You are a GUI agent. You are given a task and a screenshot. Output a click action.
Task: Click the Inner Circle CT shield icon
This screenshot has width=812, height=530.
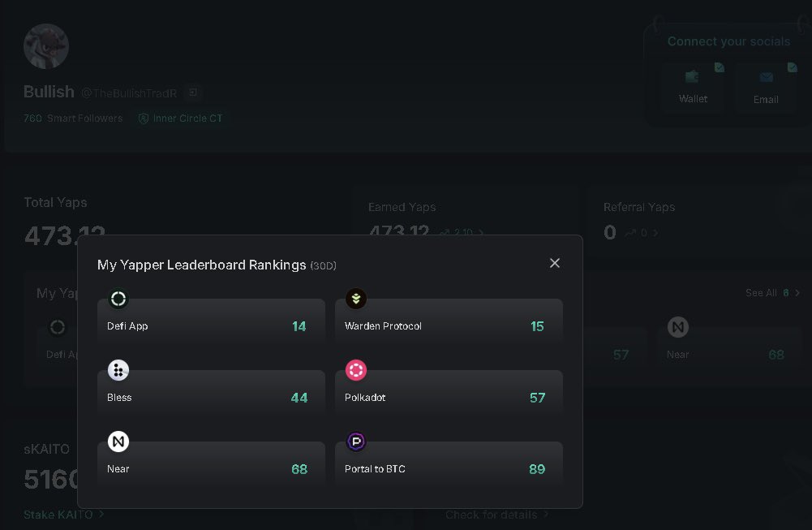click(x=144, y=118)
